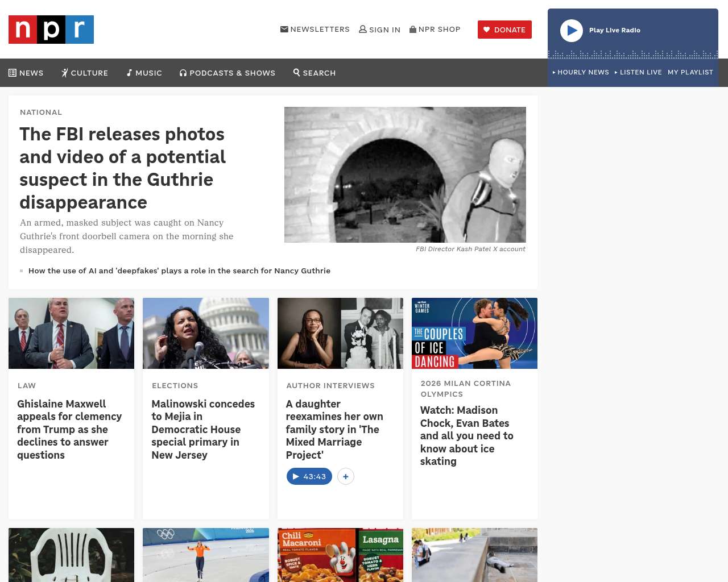The width and height of the screenshot is (728, 582).
Task: Expand the Listen Live option
Action: coord(638,72)
